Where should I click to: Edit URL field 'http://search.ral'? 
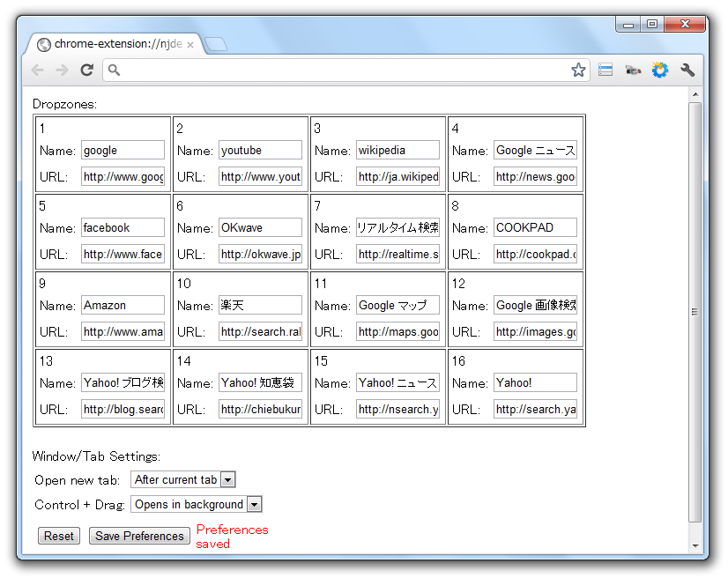261,331
